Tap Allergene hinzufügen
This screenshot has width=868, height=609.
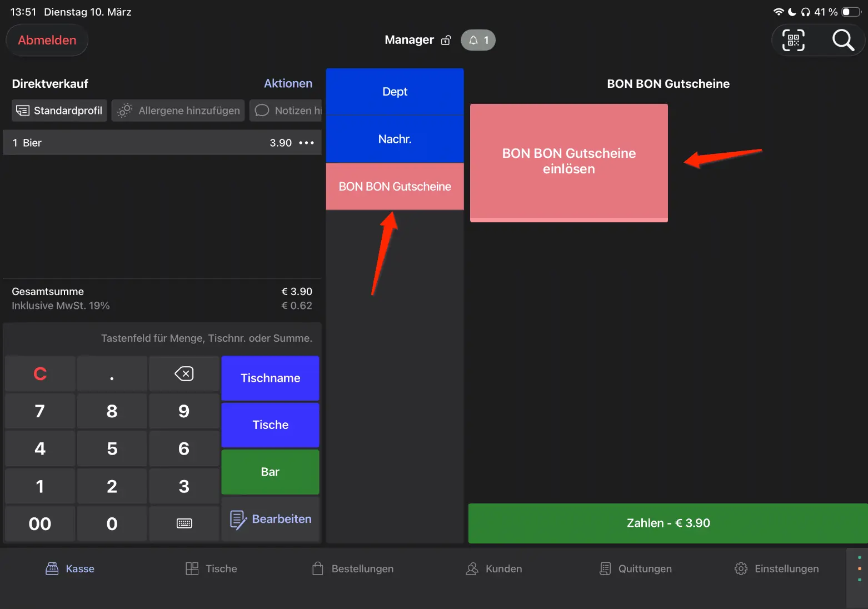coord(178,111)
